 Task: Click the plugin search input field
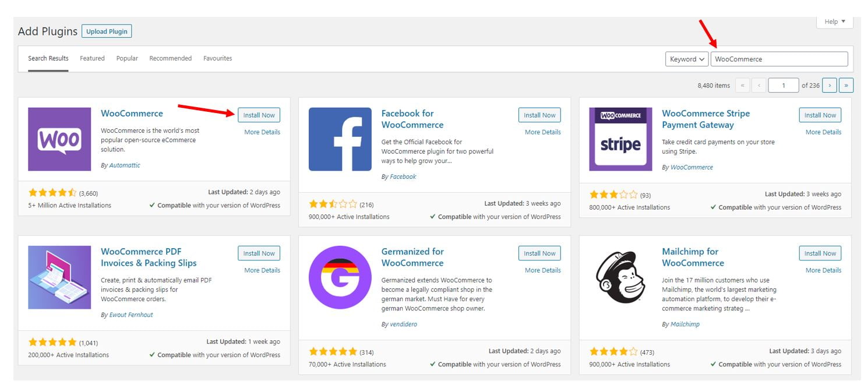[x=779, y=59]
